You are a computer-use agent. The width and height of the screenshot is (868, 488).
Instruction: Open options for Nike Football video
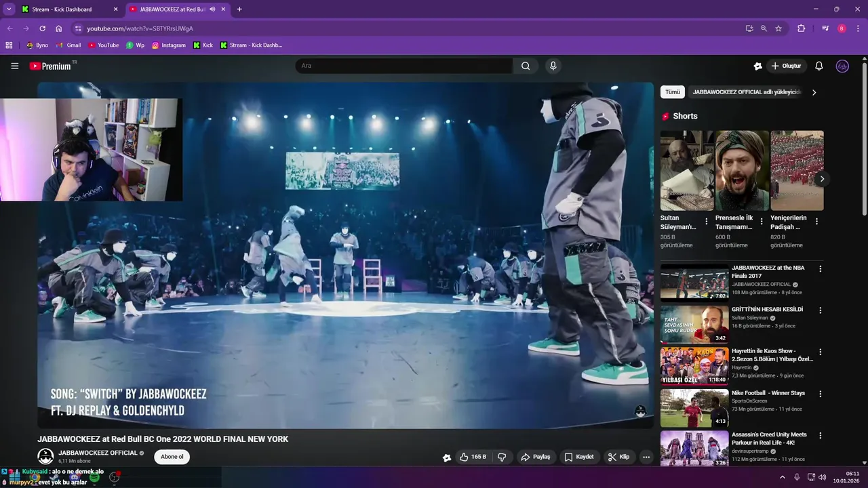[x=820, y=394]
